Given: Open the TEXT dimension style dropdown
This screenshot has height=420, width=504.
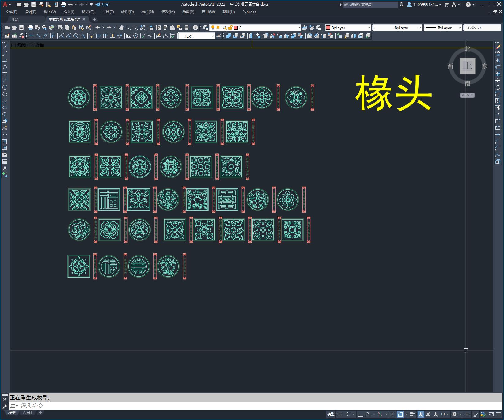Looking at the screenshot, I should tap(196, 36).
